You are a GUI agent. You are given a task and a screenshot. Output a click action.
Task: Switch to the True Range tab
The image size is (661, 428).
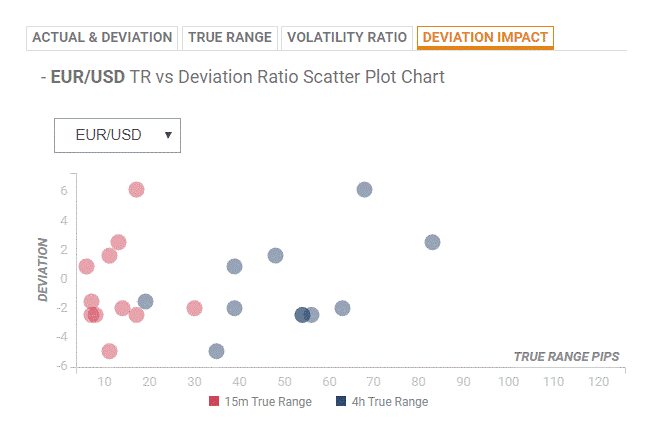click(229, 38)
